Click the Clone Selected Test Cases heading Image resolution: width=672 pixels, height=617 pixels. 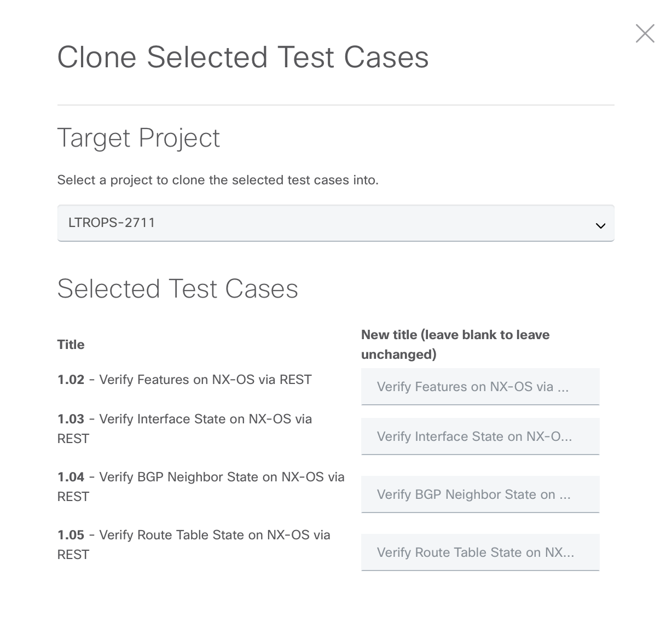[x=243, y=57]
